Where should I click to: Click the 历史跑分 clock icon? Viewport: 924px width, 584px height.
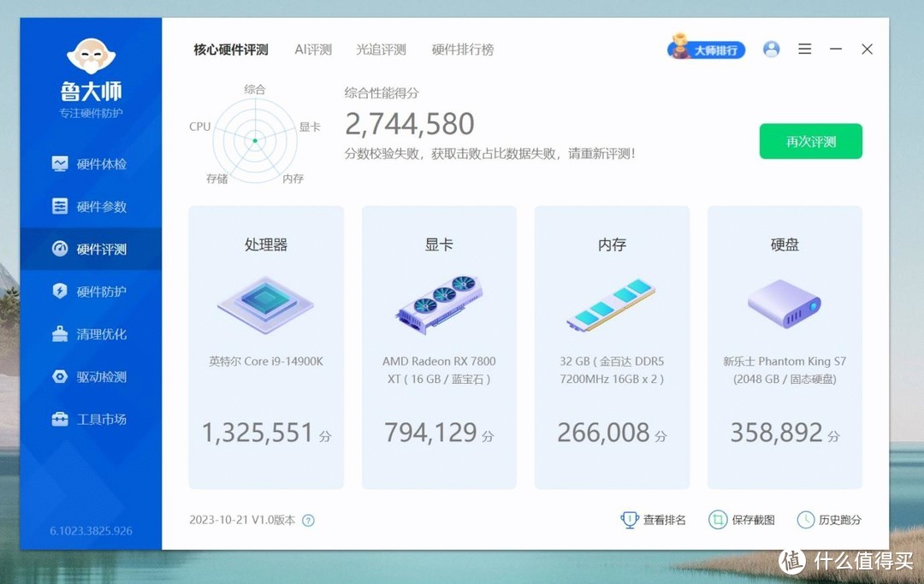806,520
